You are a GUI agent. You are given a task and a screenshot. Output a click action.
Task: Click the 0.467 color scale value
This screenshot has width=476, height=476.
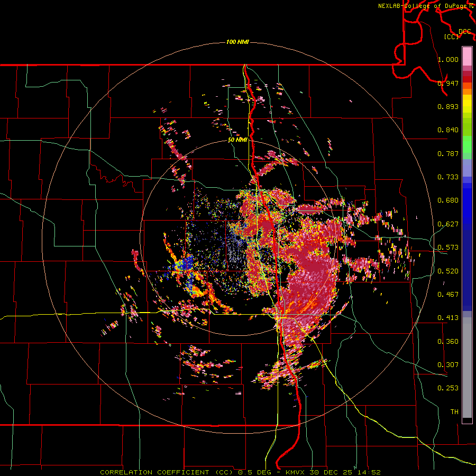(448, 295)
